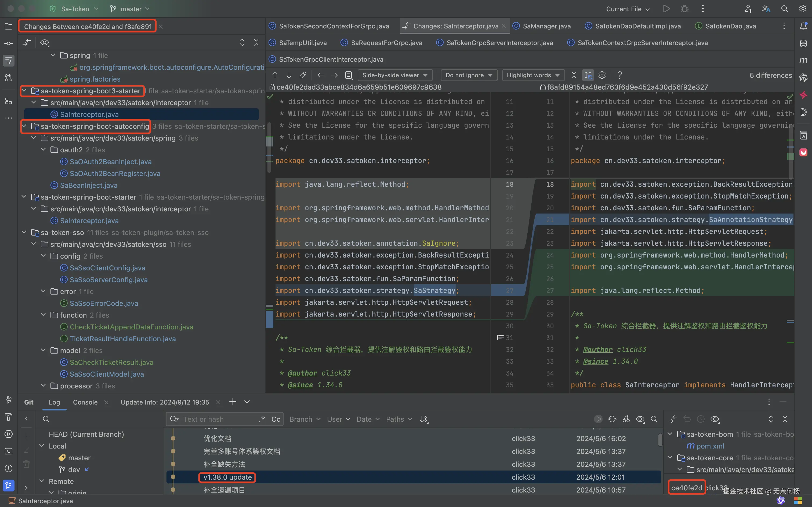Toggle synchronize scrolling in diff viewer
The width and height of the screenshot is (812, 507).
point(588,75)
